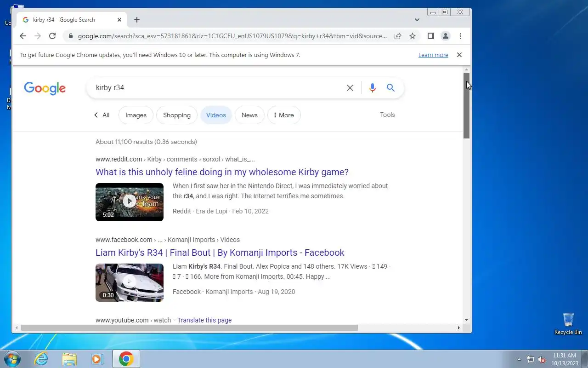Click the Learn more link
This screenshot has height=368, width=588.
(x=433, y=55)
